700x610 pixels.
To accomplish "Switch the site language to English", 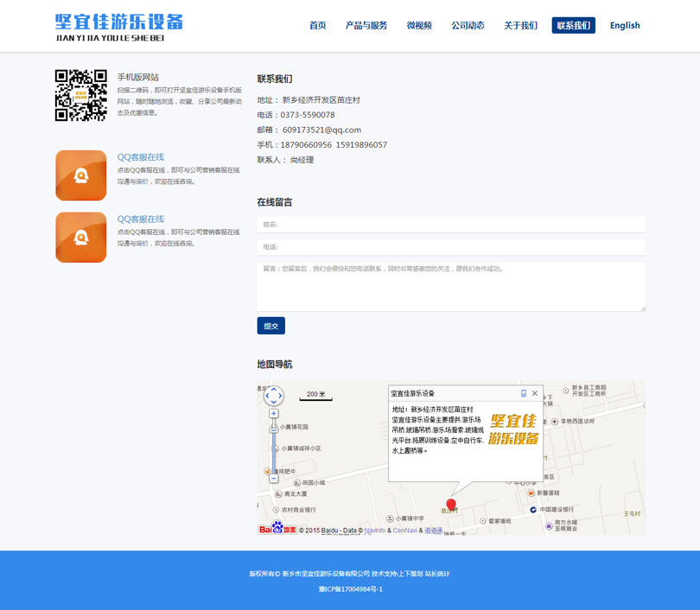I will [625, 26].
